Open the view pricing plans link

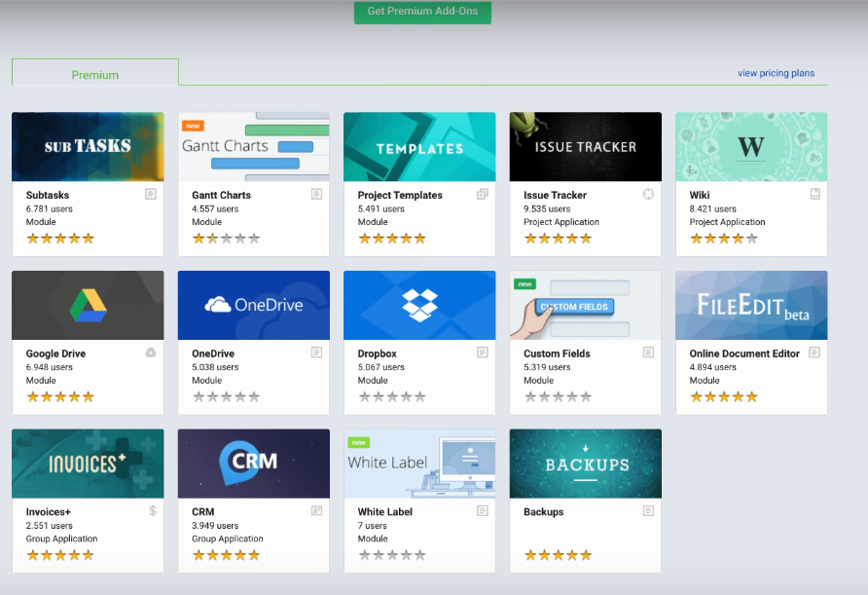[x=776, y=73]
